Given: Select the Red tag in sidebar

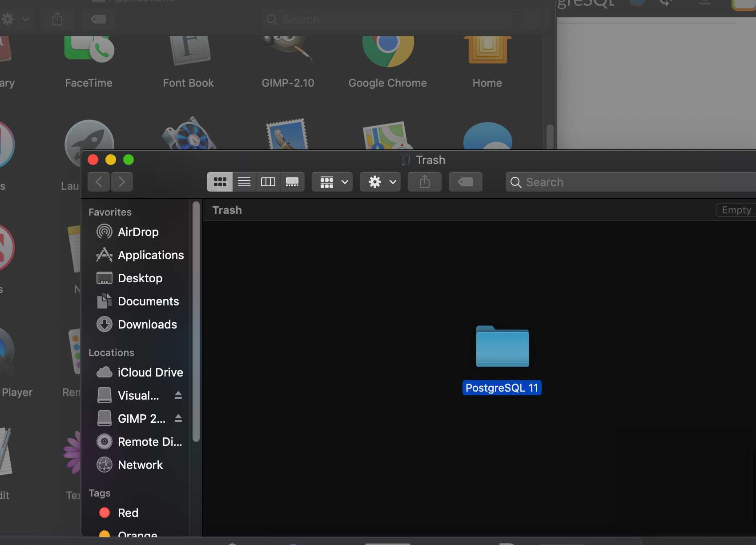Looking at the screenshot, I should (128, 513).
